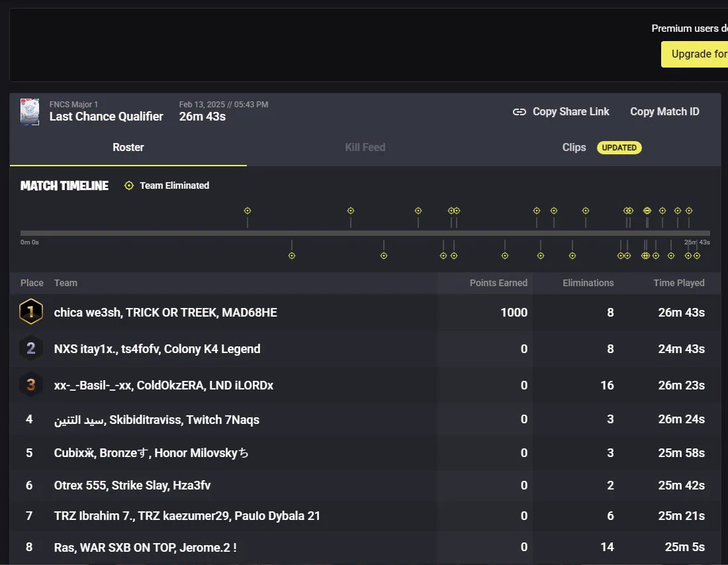The image size is (728, 565).
Task: Click the Last Chance Qualifier title
Action: tap(107, 117)
